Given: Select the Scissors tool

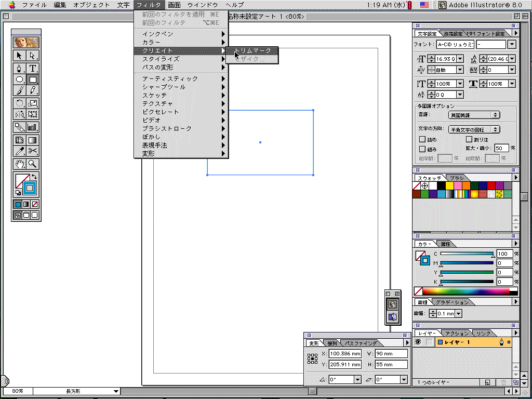Looking at the screenshot, I should coord(33,151).
